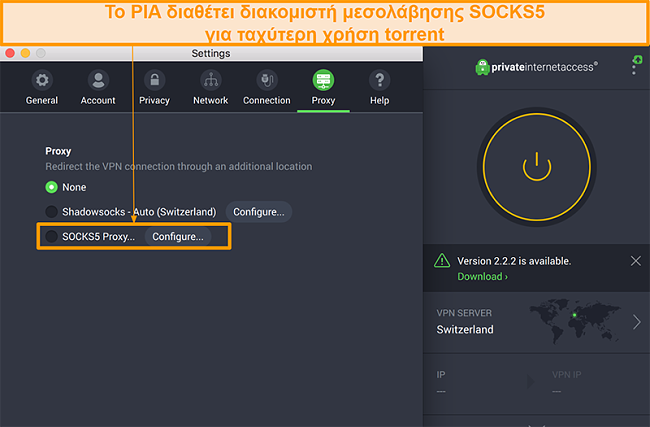Open the General settings gear icon
650x427 pixels.
pos(42,80)
